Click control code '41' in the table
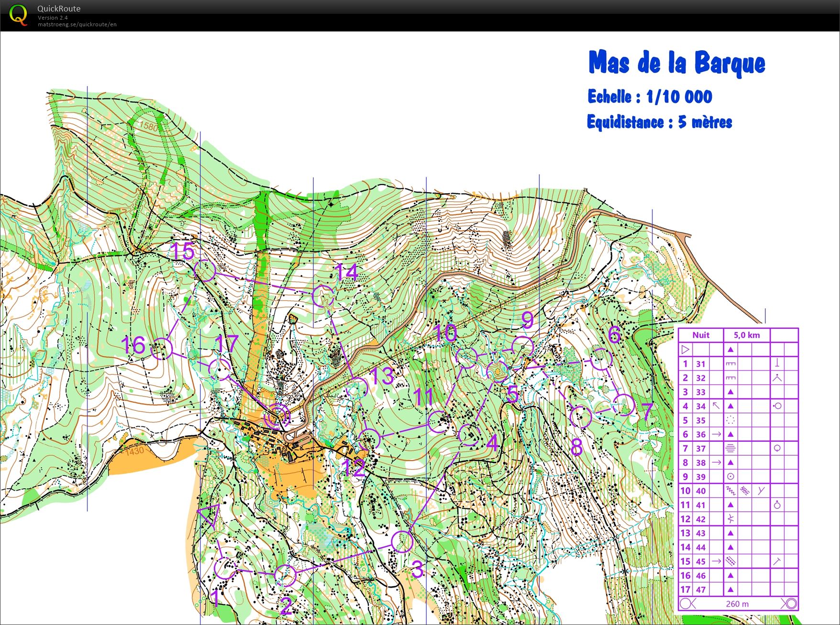 (x=701, y=505)
